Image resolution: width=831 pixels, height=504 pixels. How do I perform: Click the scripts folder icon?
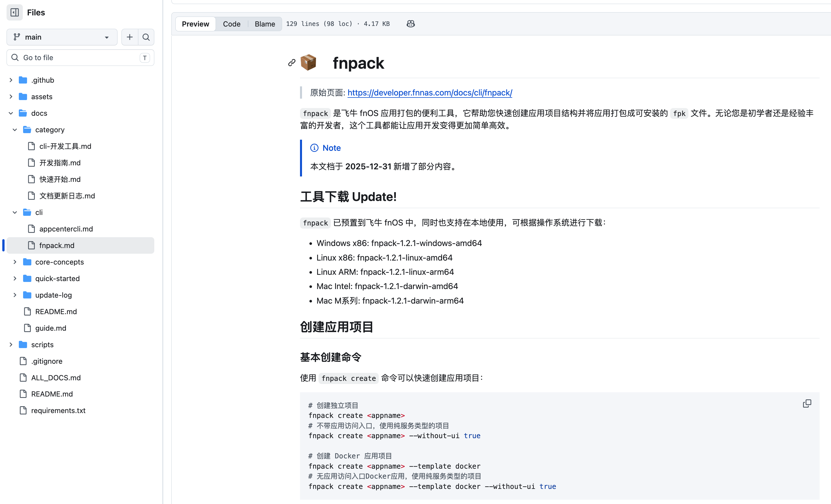(x=23, y=345)
